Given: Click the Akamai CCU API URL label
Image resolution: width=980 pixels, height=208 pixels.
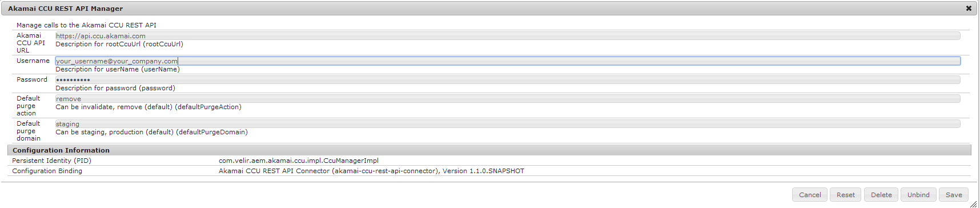Looking at the screenshot, I should (31, 43).
